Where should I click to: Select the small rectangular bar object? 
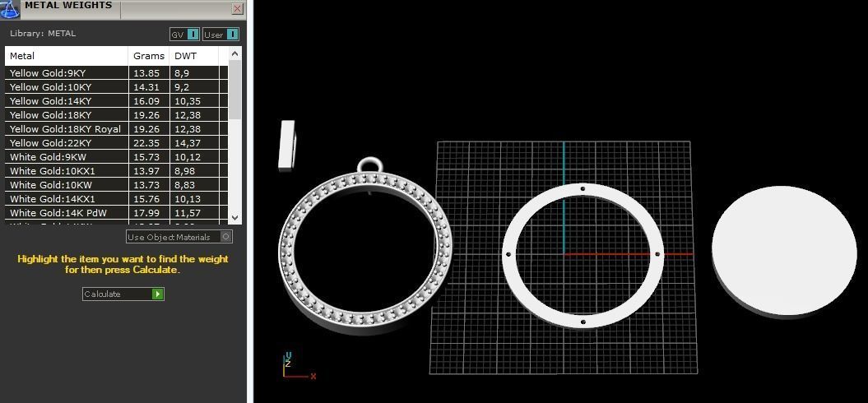tap(287, 145)
